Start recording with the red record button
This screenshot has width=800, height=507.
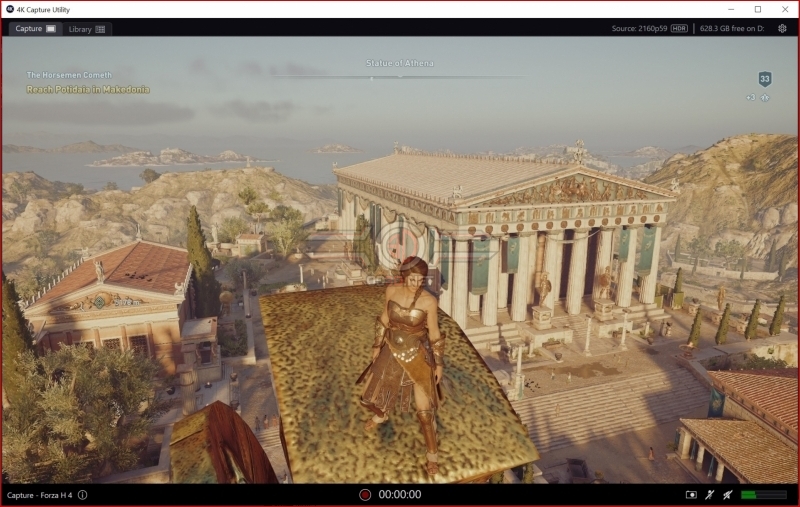click(365, 495)
